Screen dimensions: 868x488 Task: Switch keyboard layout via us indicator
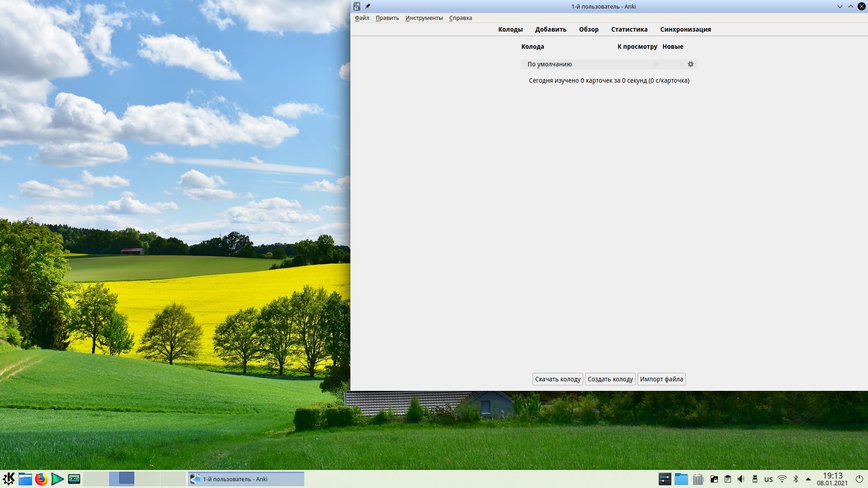(x=769, y=479)
